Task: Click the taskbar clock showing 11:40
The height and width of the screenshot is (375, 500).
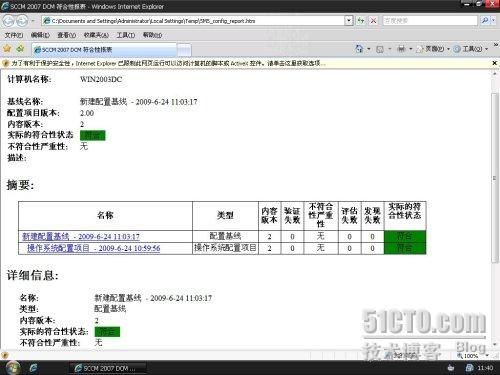Action: (485, 368)
